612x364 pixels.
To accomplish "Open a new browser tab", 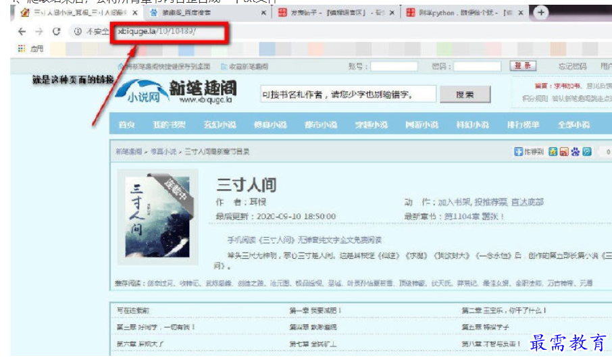I will pos(540,12).
